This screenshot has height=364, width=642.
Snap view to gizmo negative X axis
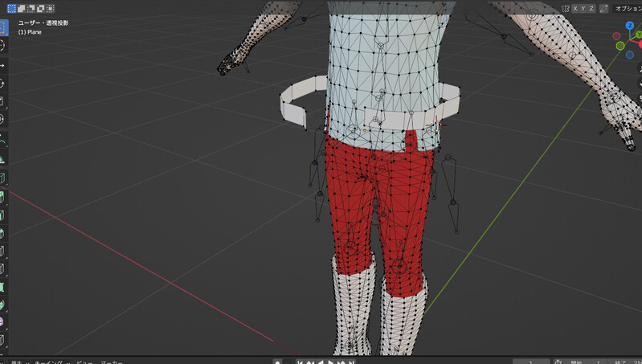[x=616, y=36]
